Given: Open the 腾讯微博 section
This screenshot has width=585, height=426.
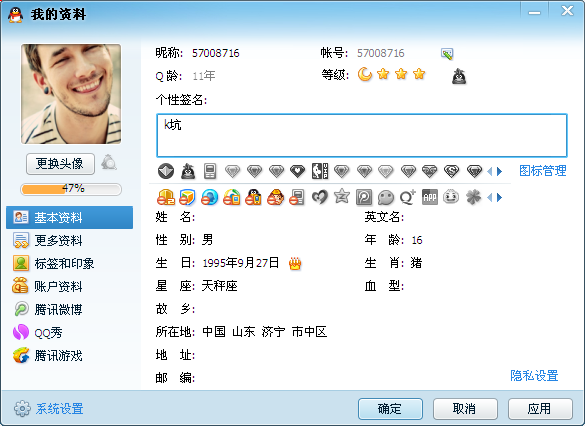Looking at the screenshot, I should [69, 310].
